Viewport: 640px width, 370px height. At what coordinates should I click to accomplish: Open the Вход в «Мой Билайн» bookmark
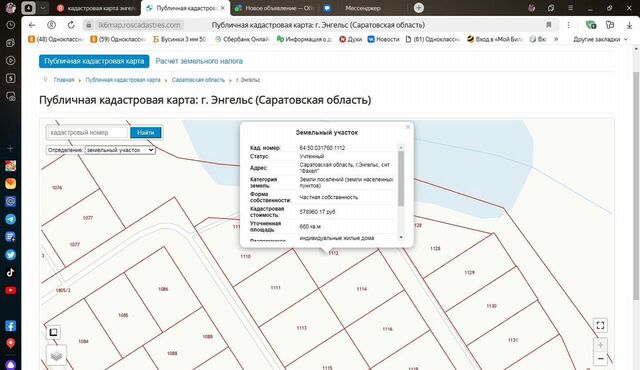click(x=495, y=39)
